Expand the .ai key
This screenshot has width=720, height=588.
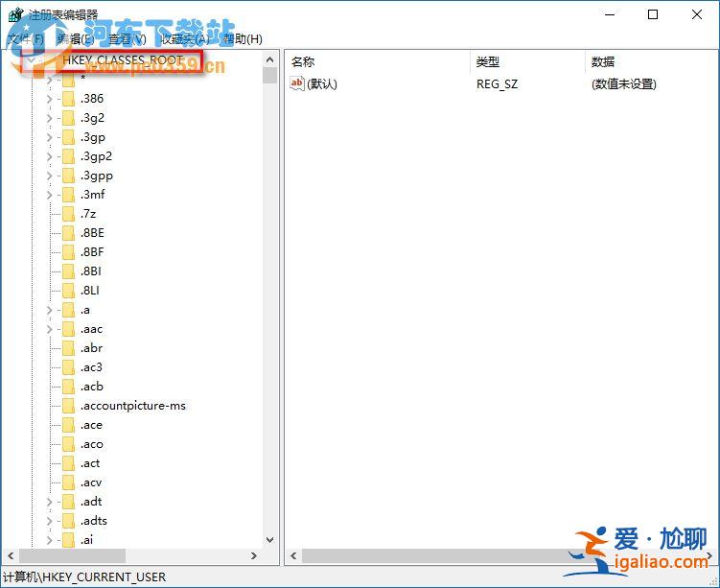(50, 540)
